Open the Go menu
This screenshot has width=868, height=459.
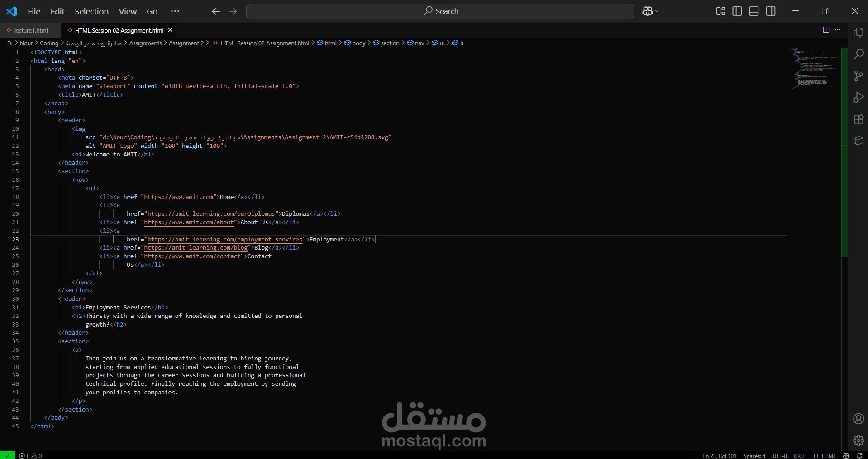pyautogui.click(x=152, y=11)
